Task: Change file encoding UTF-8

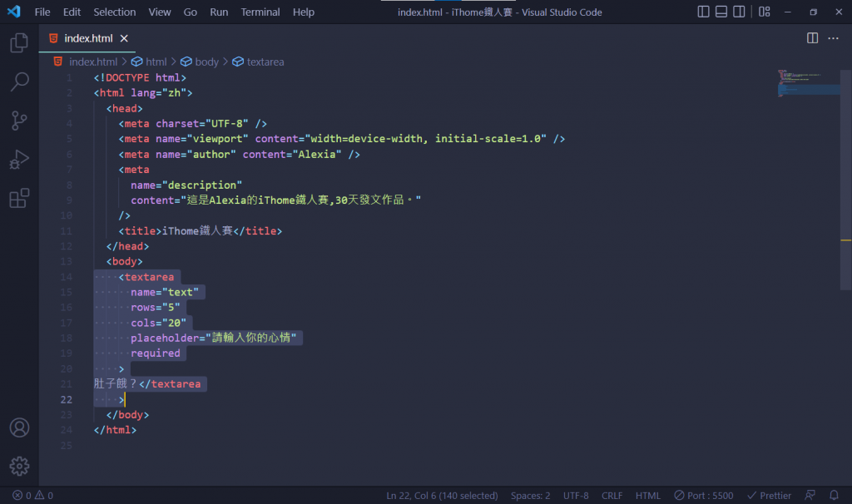Action: point(576,496)
